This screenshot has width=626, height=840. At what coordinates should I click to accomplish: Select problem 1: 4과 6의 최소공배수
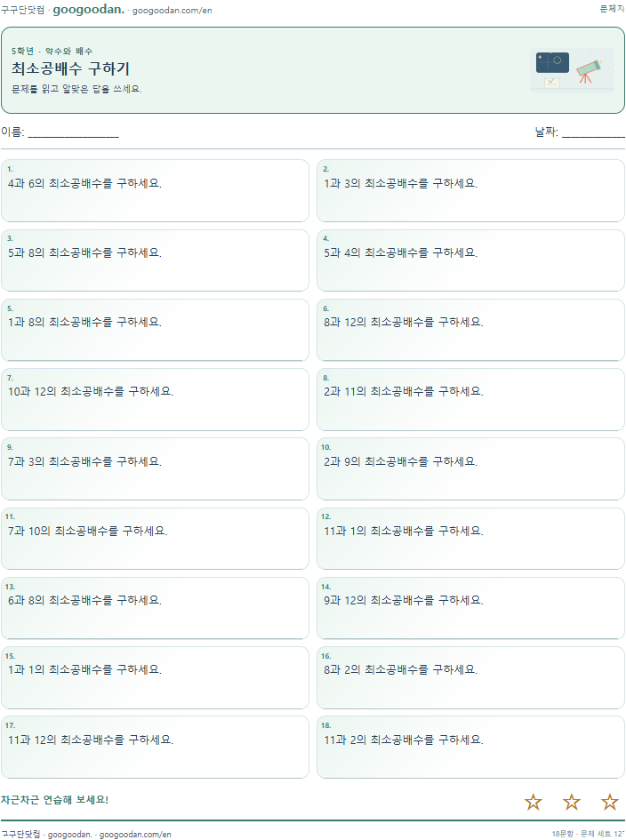pyautogui.click(x=155, y=190)
